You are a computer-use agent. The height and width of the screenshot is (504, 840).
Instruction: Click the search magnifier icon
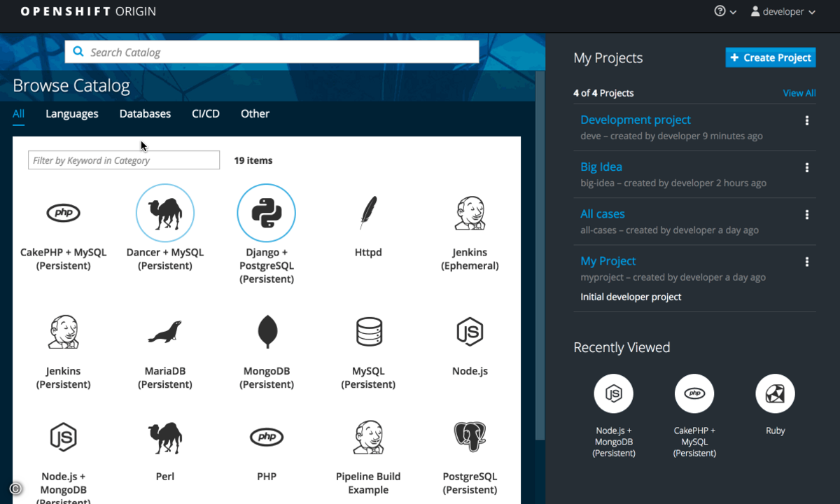78,52
